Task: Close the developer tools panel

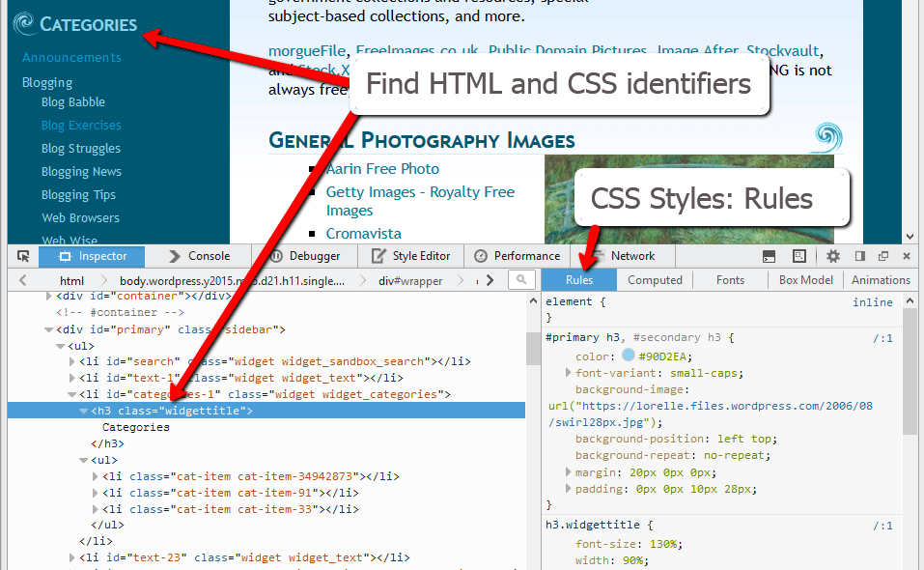Action: (x=907, y=256)
